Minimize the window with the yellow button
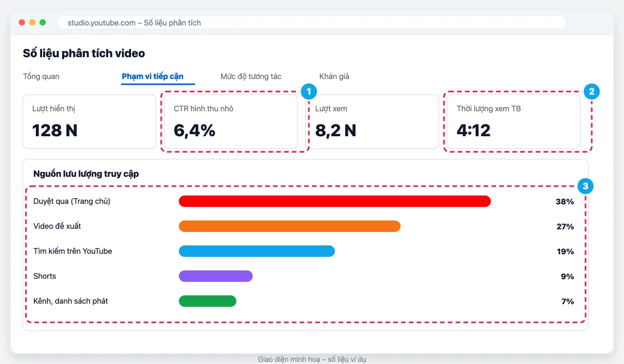 (x=32, y=22)
